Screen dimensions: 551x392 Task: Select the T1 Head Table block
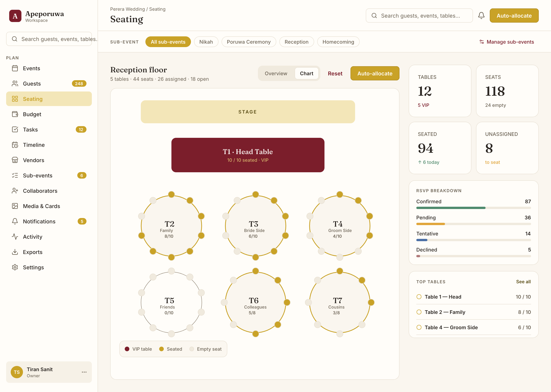(x=248, y=155)
